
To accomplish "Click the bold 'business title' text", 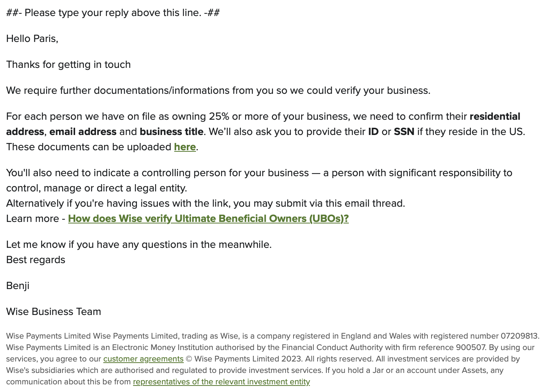I will (x=172, y=132).
